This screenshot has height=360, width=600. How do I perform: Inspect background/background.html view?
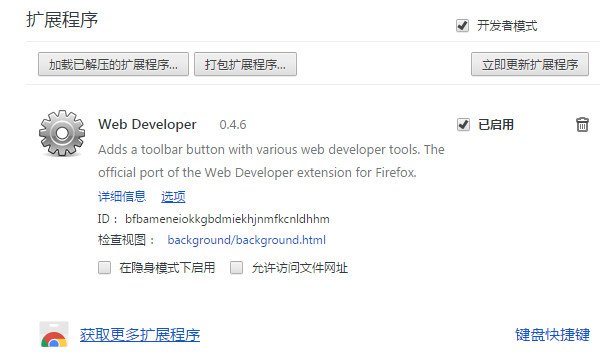tap(246, 240)
